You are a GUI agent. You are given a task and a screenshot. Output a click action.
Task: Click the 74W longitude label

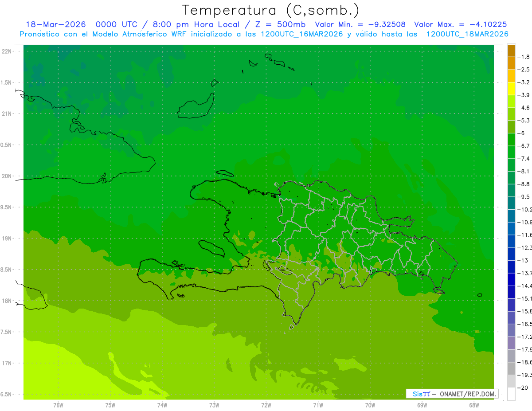pyautogui.click(x=162, y=405)
